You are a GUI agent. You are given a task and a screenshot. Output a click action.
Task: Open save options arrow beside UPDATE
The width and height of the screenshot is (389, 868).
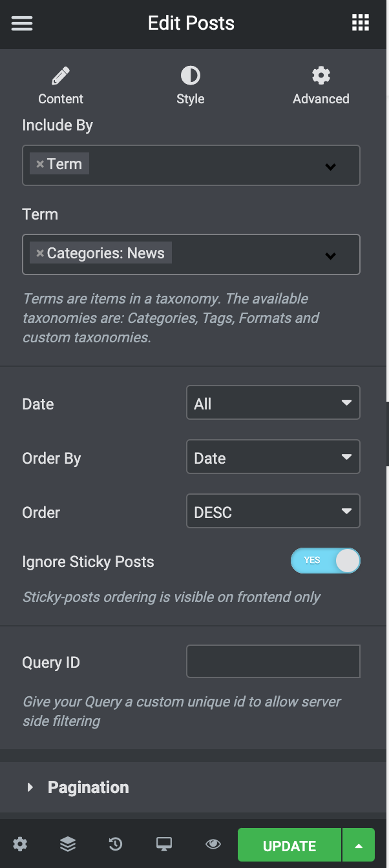point(359,845)
